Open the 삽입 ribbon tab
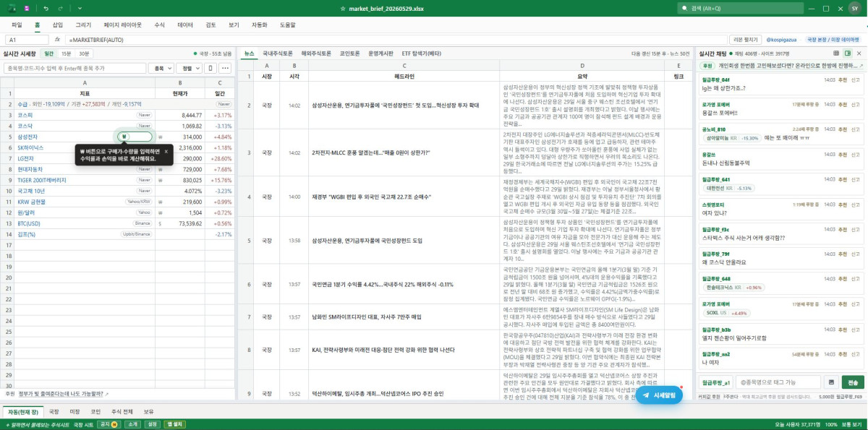868x430 pixels. click(57, 25)
